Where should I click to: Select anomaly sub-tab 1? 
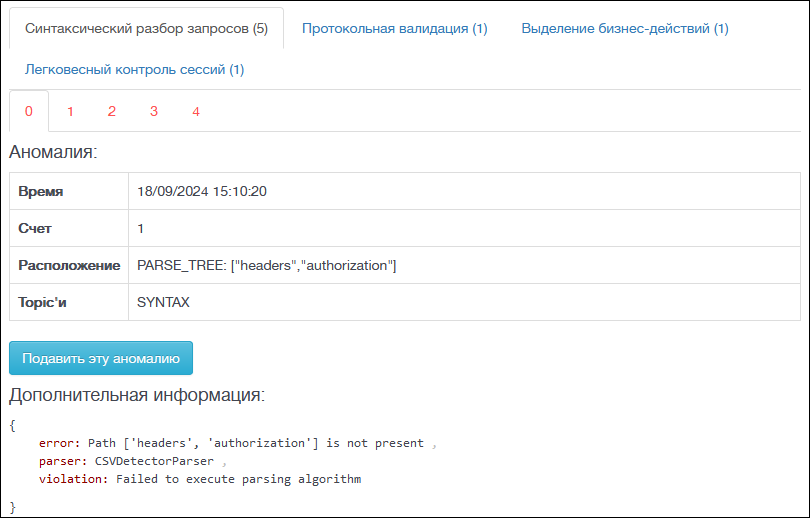click(x=70, y=111)
